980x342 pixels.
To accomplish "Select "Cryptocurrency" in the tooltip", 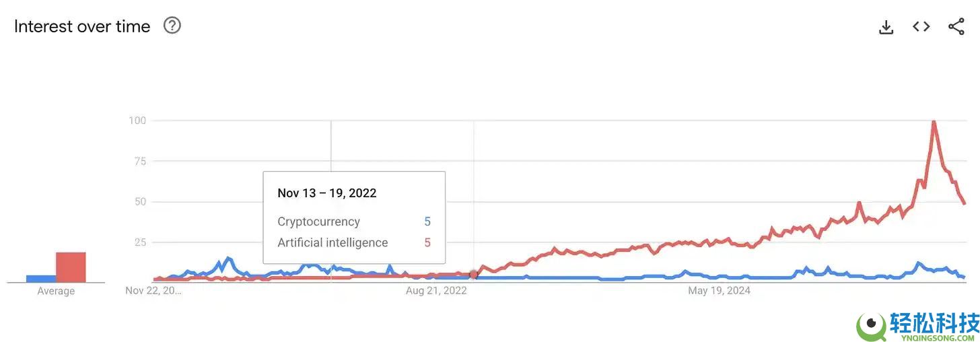I will (x=318, y=221).
